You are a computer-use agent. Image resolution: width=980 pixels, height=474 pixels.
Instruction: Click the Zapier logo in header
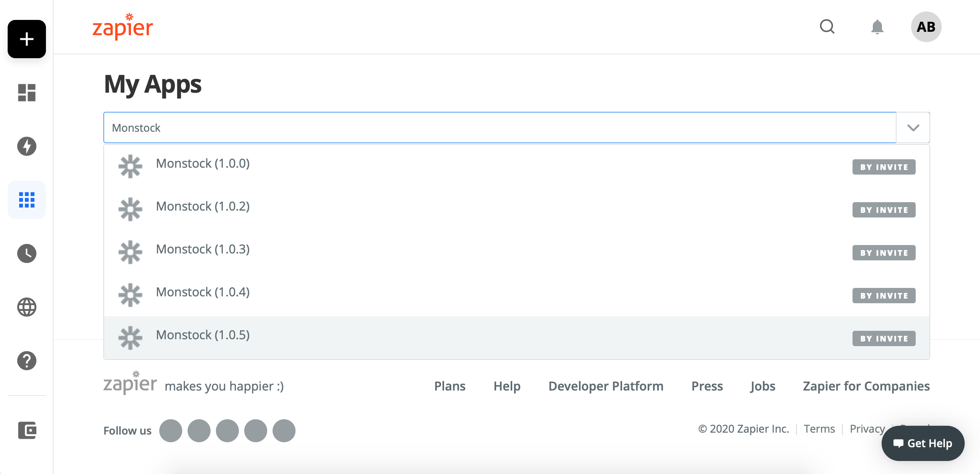point(122,26)
